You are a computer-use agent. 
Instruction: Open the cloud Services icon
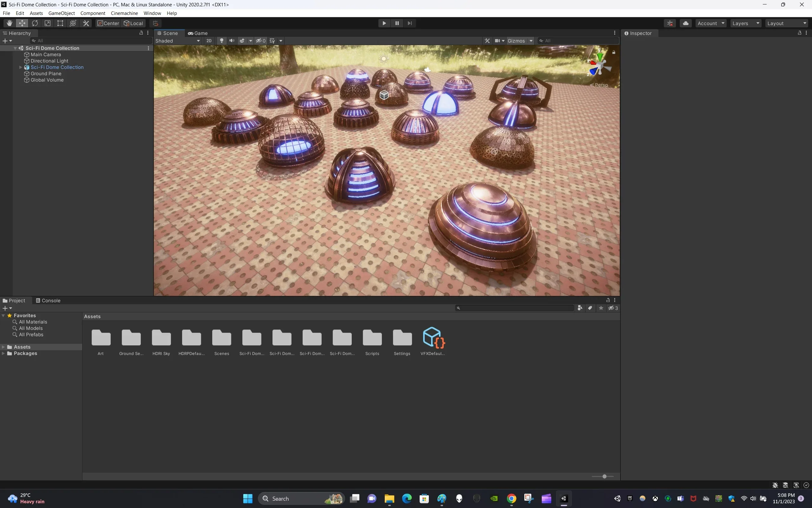tap(686, 23)
